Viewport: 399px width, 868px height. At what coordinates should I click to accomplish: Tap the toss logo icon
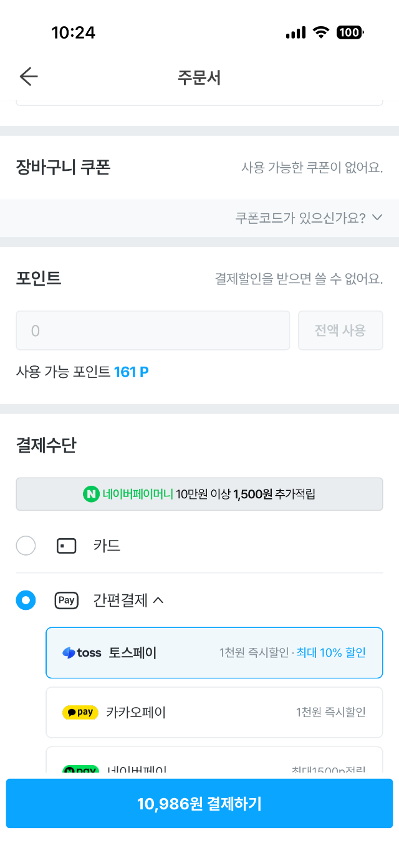pyautogui.click(x=82, y=653)
